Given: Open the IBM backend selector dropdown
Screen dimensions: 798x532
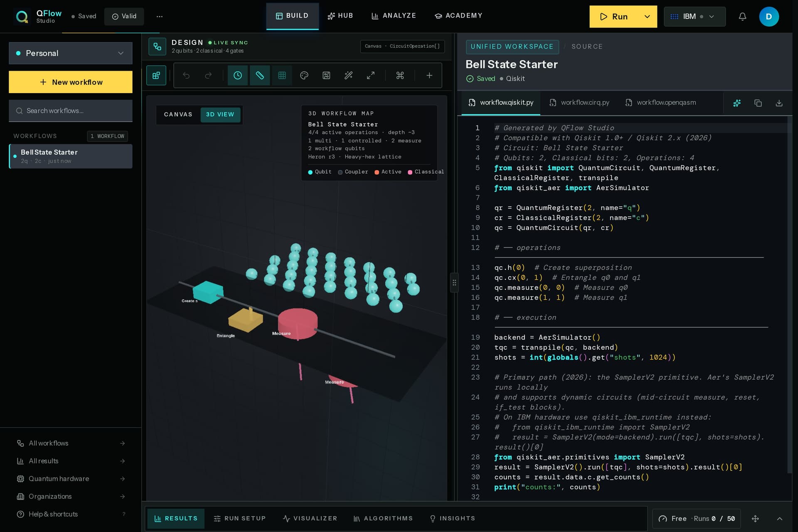Looking at the screenshot, I should [695, 17].
